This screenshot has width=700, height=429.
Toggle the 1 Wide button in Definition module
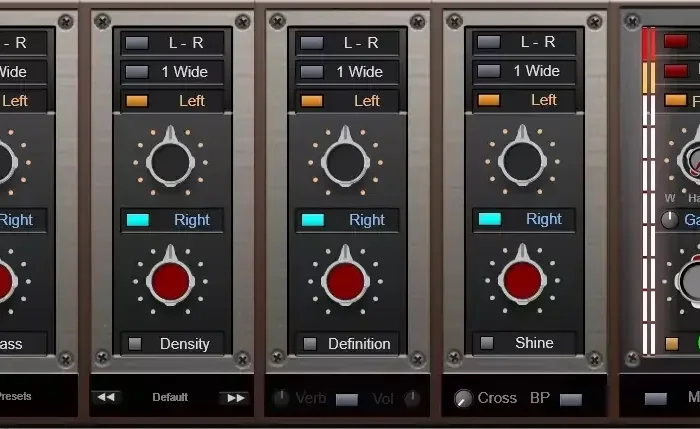pos(312,72)
